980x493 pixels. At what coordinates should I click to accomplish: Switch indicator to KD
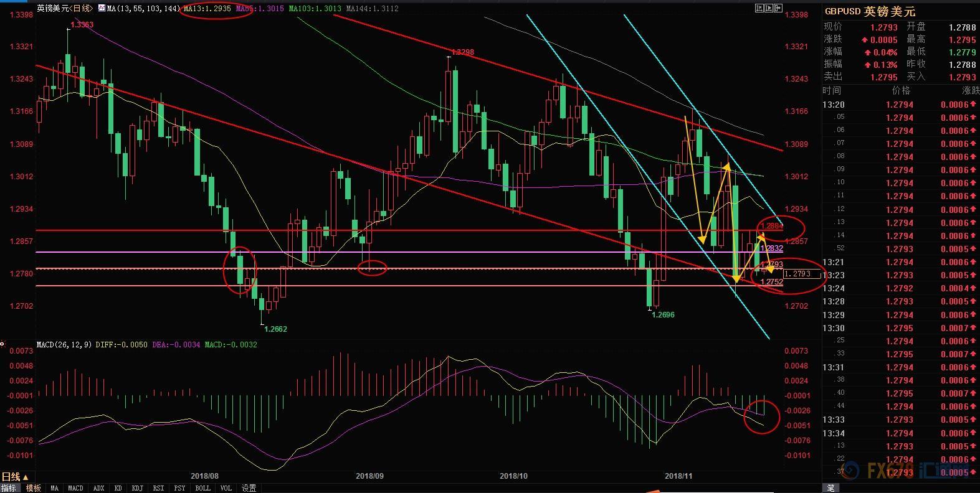coord(118,488)
